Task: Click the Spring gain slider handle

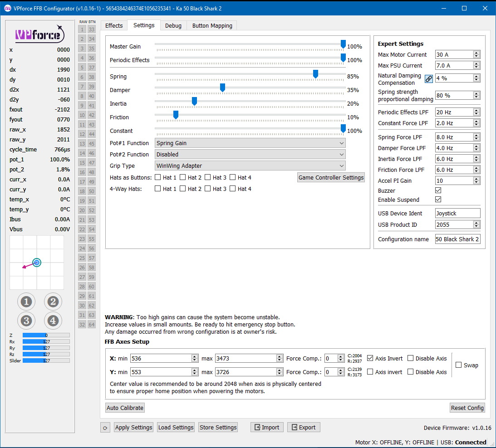Action: [315, 74]
